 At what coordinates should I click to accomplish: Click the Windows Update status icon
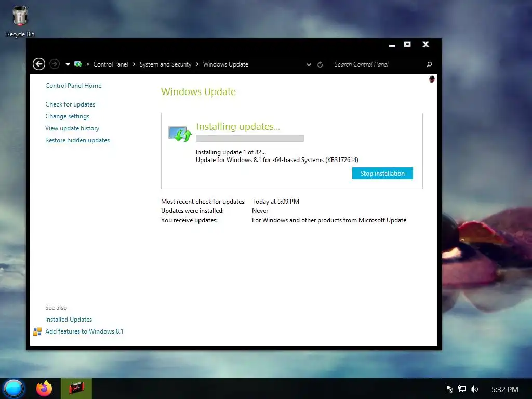[x=180, y=134]
